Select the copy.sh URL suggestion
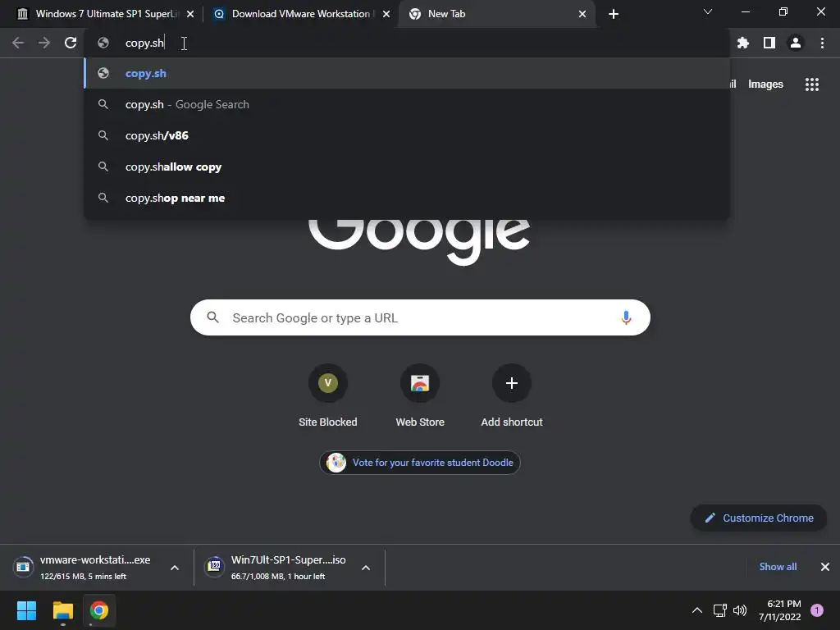This screenshot has width=840, height=630. 407,73
